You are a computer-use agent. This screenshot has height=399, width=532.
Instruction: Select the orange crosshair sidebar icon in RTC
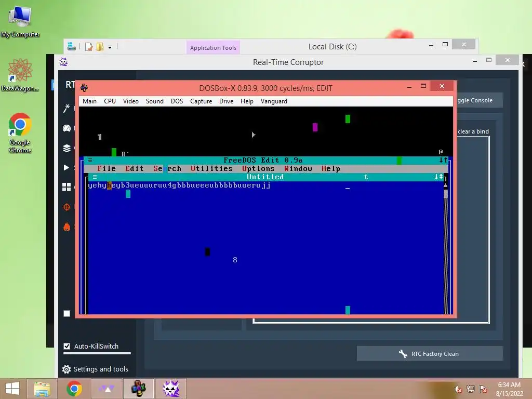pyautogui.click(x=66, y=207)
